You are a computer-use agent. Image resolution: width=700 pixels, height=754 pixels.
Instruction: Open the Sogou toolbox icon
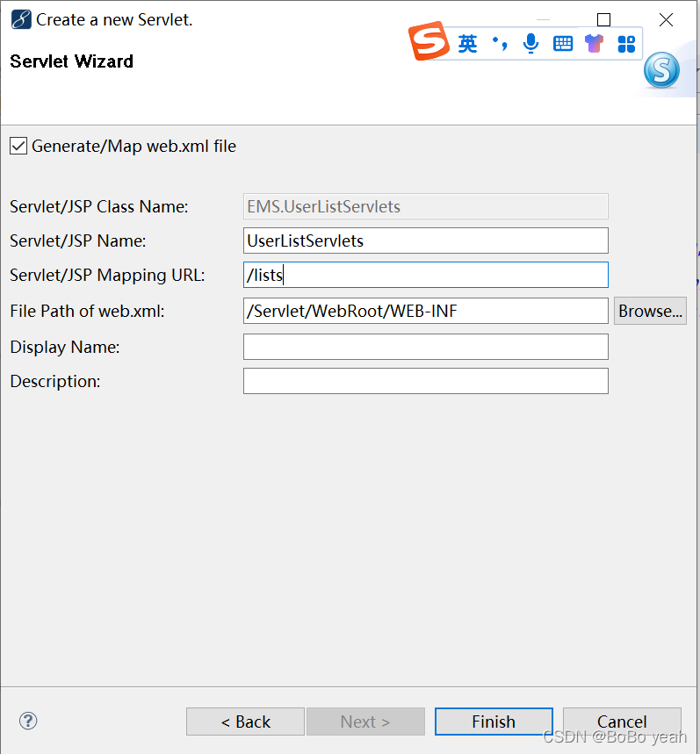[626, 42]
